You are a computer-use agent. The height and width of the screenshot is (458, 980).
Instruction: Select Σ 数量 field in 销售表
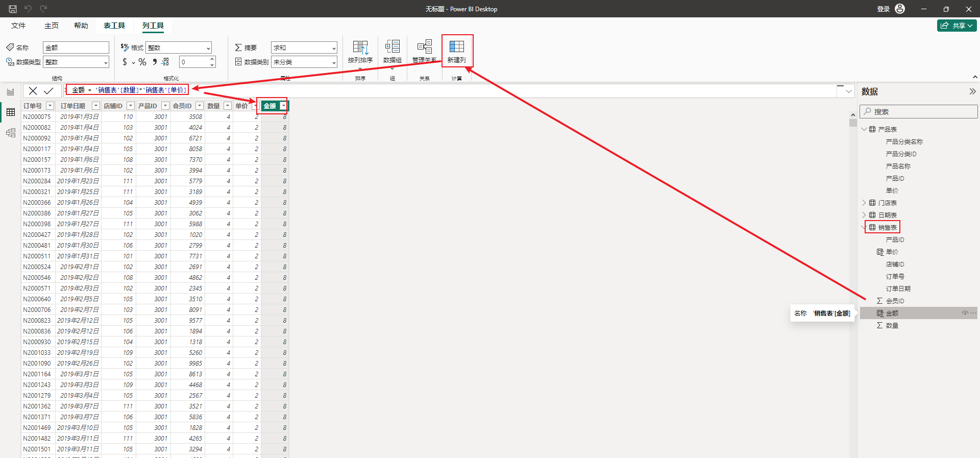[x=892, y=325]
